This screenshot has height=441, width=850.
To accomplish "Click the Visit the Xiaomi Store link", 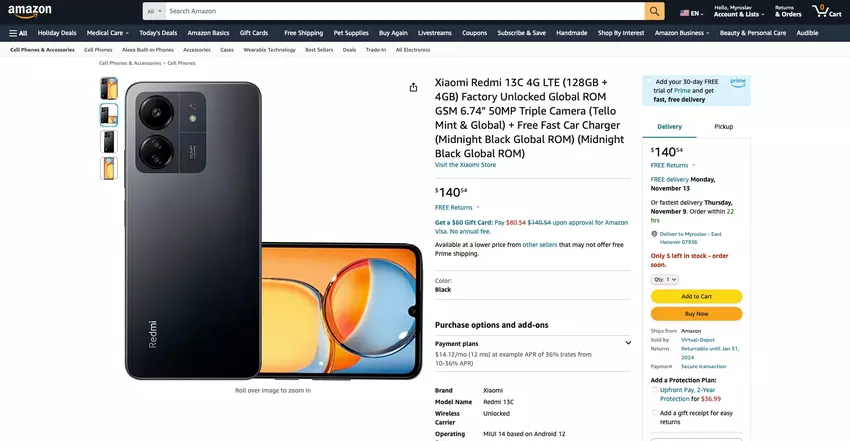I will (x=465, y=165).
